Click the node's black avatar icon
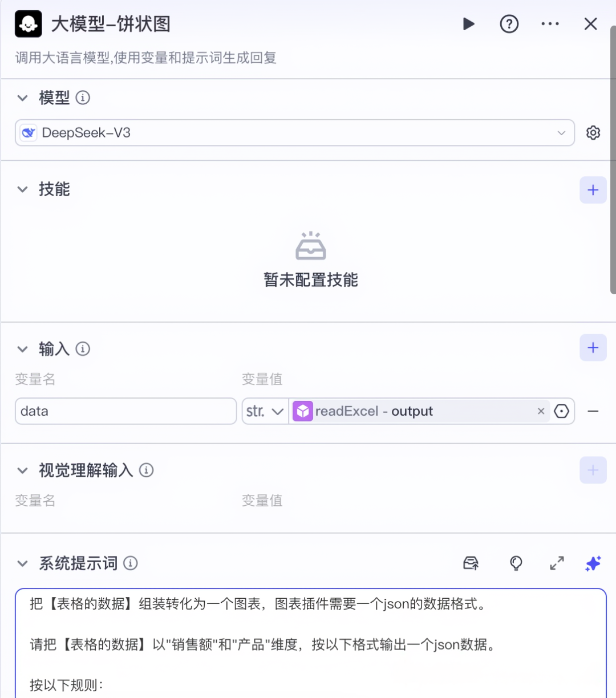Screen dimensions: 616x698 29,24
